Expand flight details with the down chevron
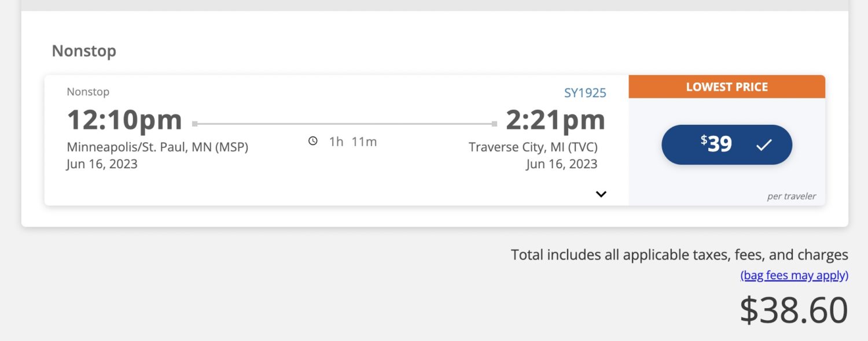868x341 pixels. pyautogui.click(x=601, y=194)
